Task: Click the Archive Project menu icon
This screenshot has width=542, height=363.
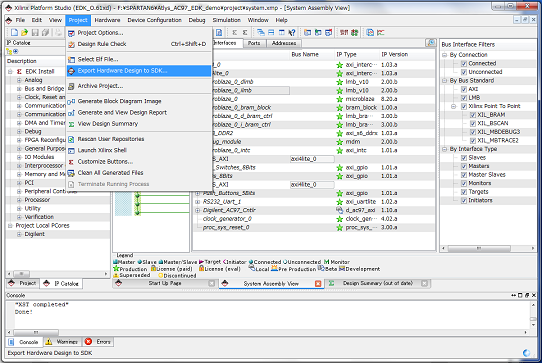Action: (71, 86)
